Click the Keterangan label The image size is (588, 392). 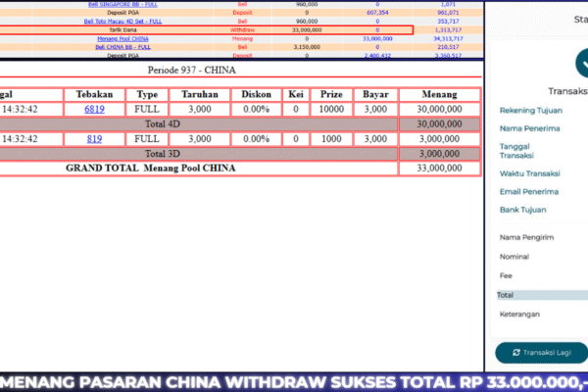[x=519, y=315]
